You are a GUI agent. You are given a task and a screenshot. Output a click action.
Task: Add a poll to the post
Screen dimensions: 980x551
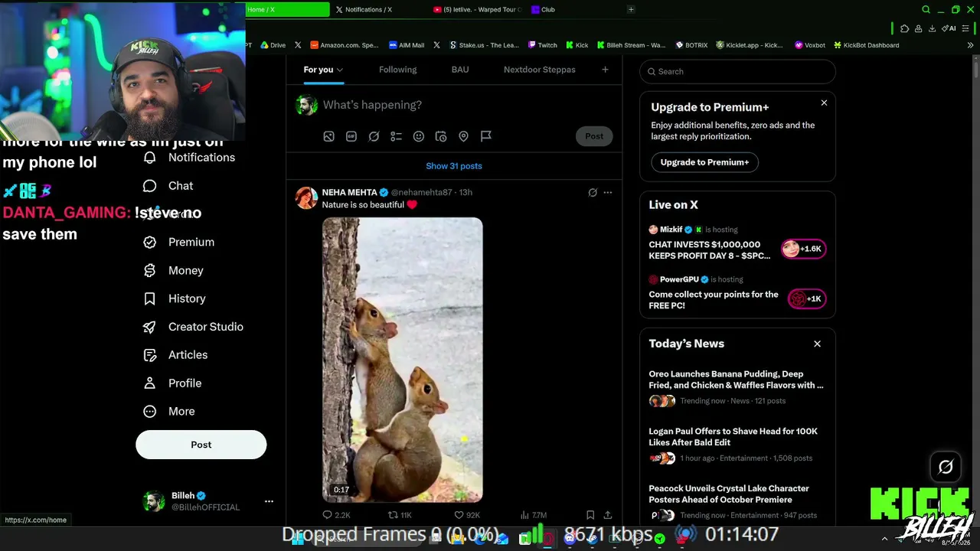click(x=396, y=136)
